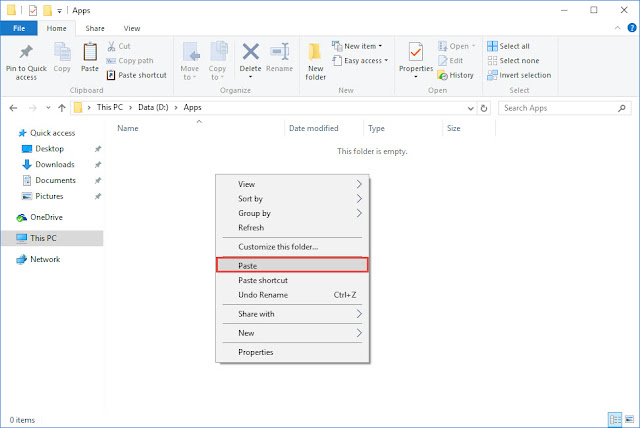Click Pin to Quick access icon
Screen dimensions: 640x428
click(x=26, y=52)
